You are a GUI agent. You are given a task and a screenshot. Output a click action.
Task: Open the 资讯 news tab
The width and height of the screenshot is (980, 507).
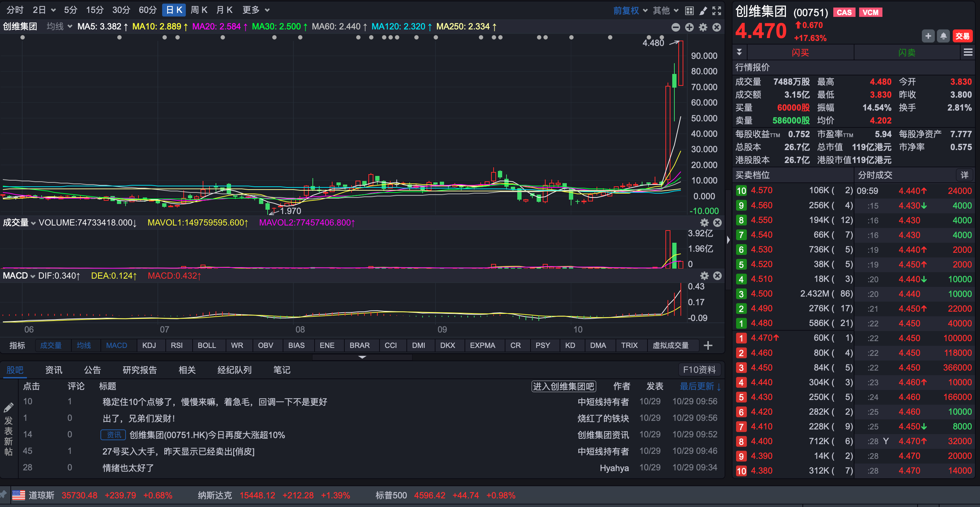tap(54, 370)
